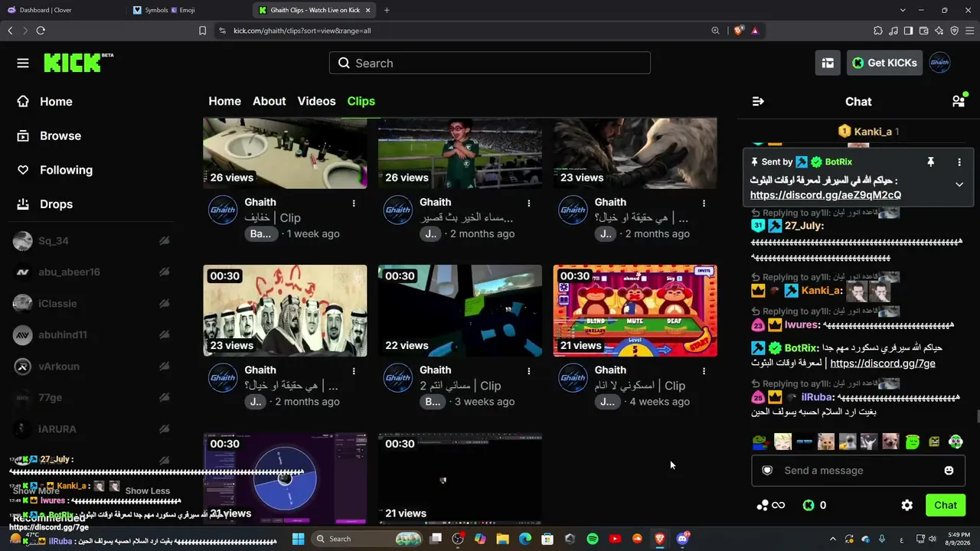Open options for the 26-views 2 months ago clip

tap(529, 203)
